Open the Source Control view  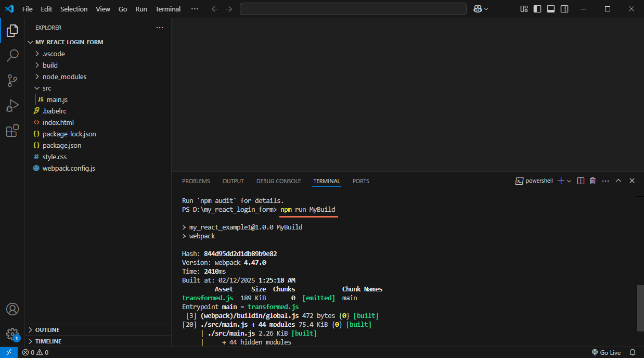[12, 81]
